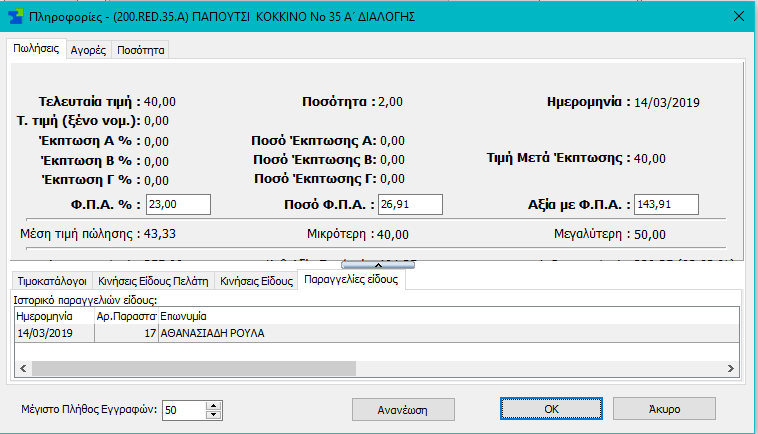Select the Τιμοκατάλογοι tab

pos(52,281)
